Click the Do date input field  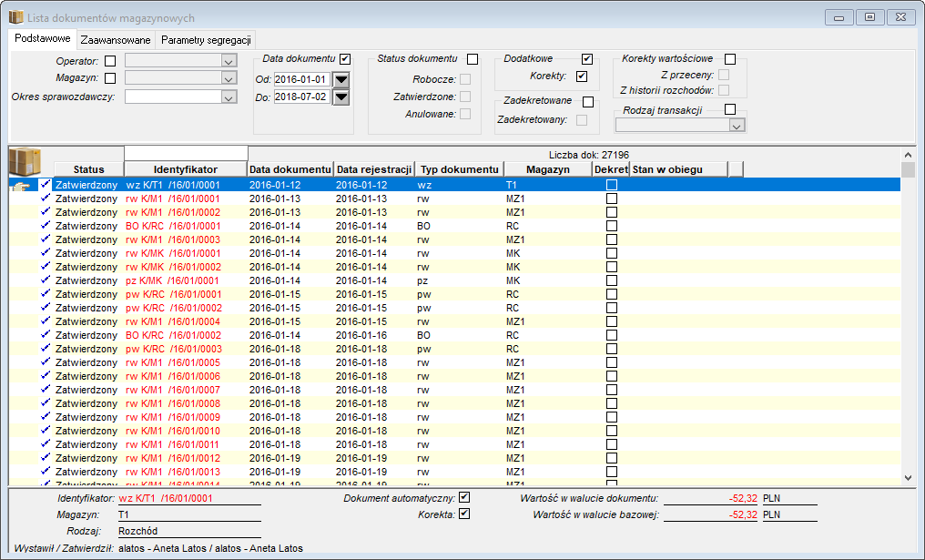coord(301,97)
